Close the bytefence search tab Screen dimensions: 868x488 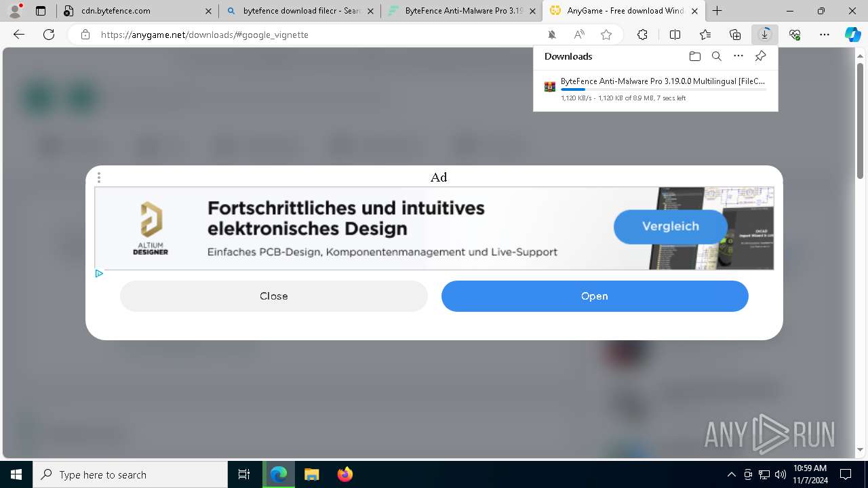(x=371, y=11)
